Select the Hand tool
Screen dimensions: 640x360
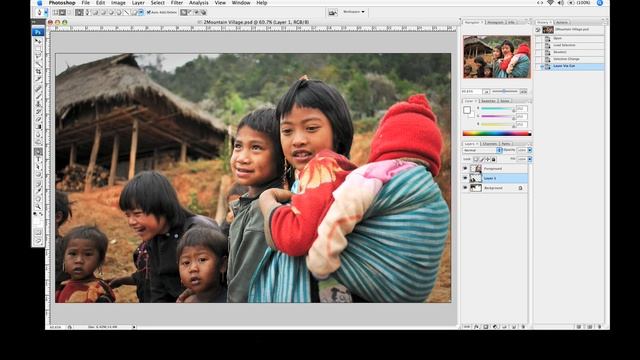point(38,199)
